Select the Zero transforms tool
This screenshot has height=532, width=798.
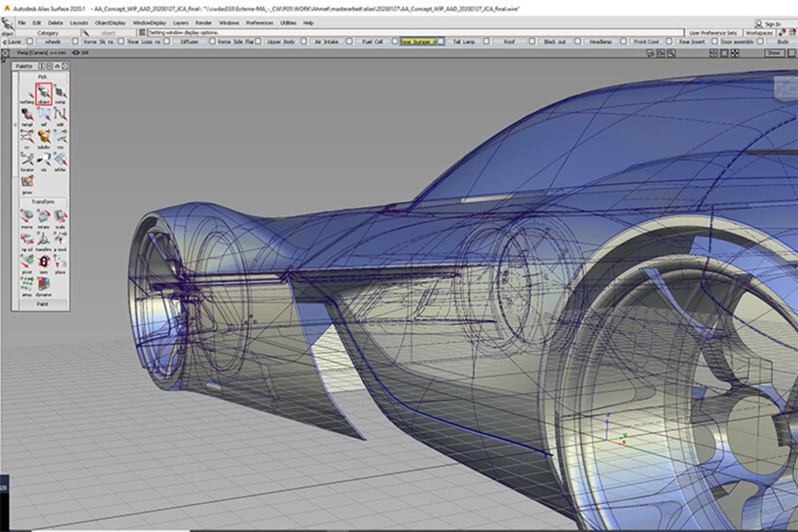43,264
